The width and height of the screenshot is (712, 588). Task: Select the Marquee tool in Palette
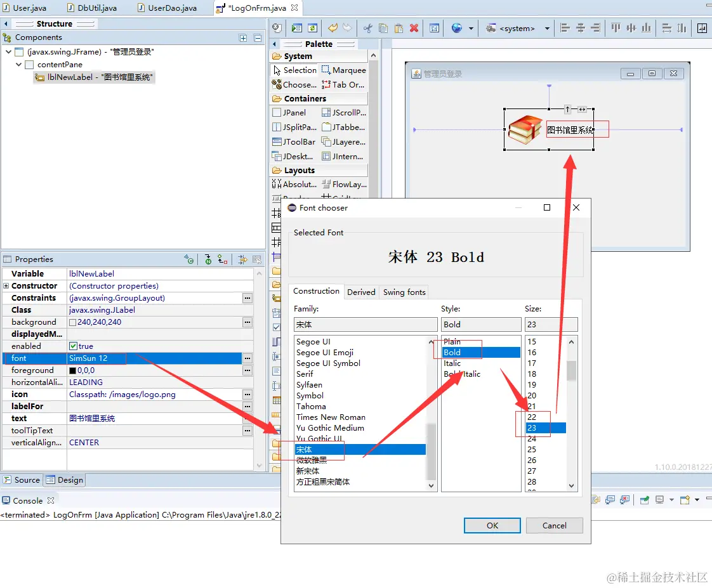(344, 70)
